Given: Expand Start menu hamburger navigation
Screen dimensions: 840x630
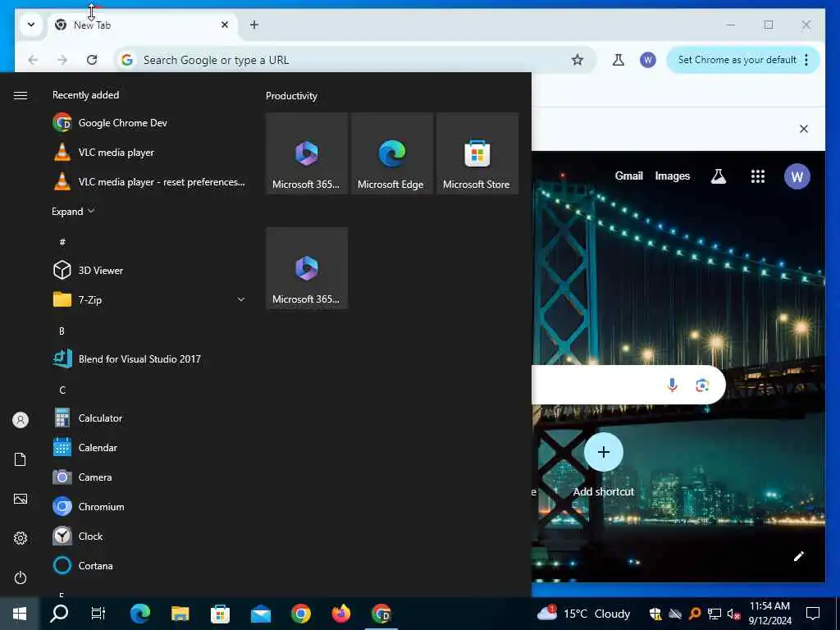Looking at the screenshot, I should (21, 95).
